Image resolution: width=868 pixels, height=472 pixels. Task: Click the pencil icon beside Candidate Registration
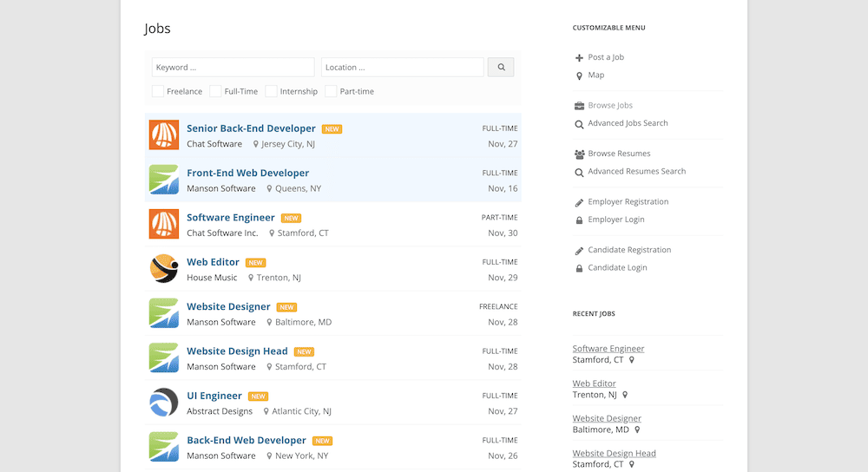pyautogui.click(x=579, y=251)
